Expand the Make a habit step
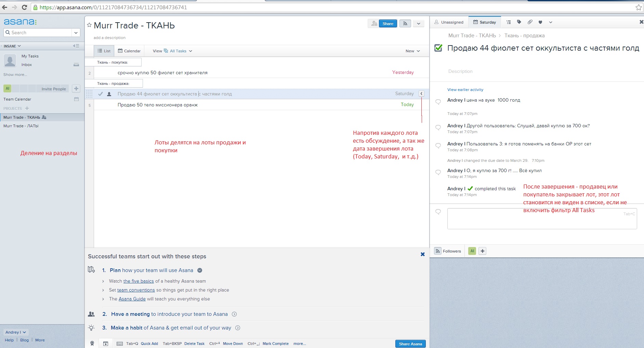This screenshot has height=348, width=644. point(238,328)
